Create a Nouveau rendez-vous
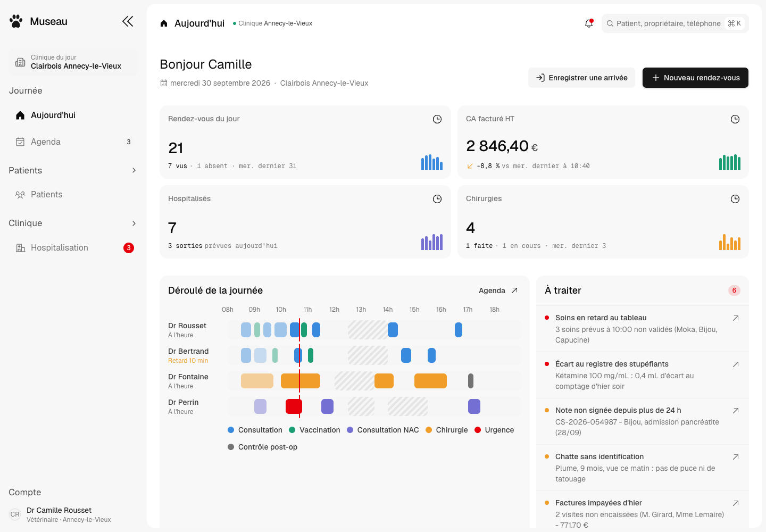766x532 pixels. [x=695, y=78]
